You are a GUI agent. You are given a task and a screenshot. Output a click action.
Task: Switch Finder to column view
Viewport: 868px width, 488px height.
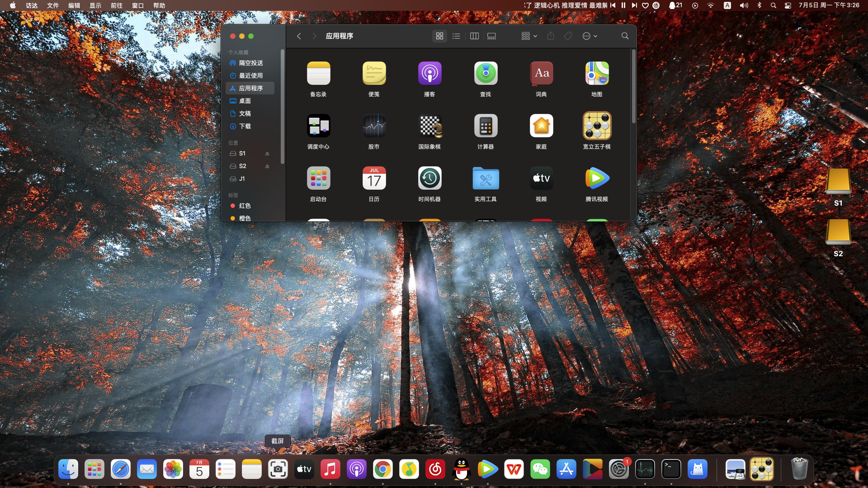click(474, 36)
